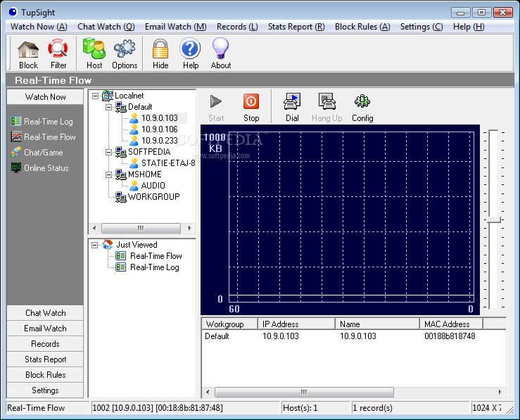The height and width of the screenshot is (420, 520).
Task: Select host 10.9.0.103 in the tree
Action: point(160,118)
